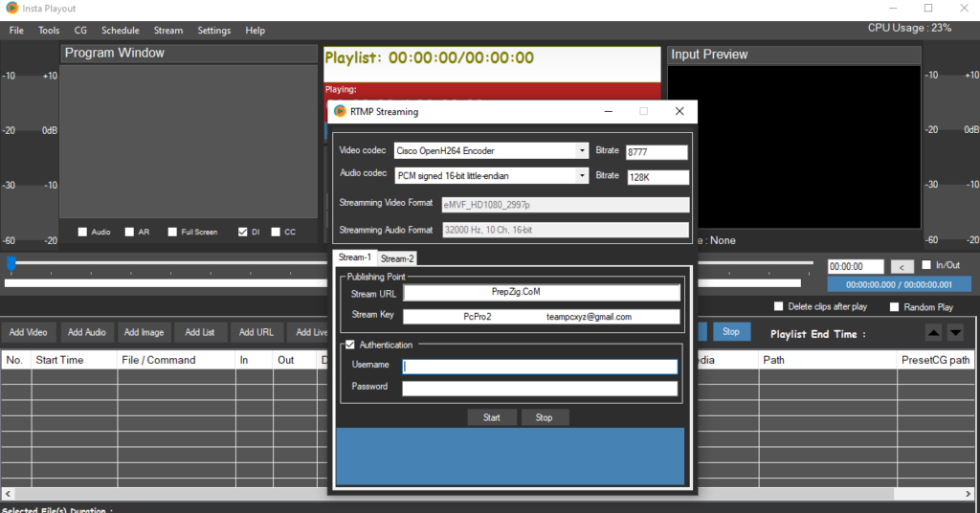The height and width of the screenshot is (513, 980).
Task: Click the '<' timecode button
Action: (x=902, y=267)
